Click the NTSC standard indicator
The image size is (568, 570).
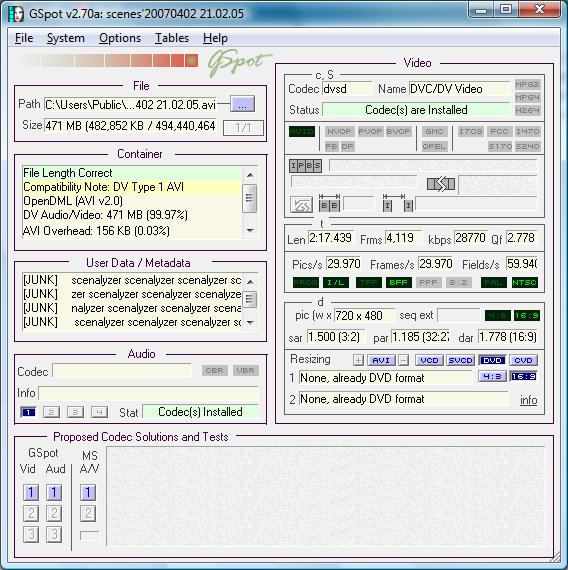click(525, 282)
